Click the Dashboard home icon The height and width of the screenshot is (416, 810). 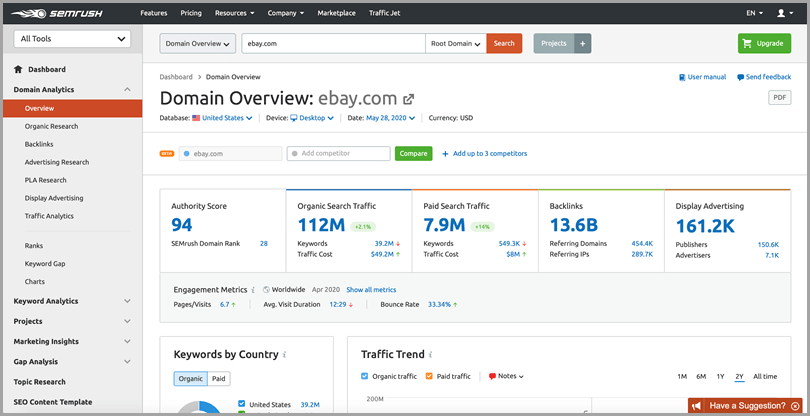pyautogui.click(x=18, y=69)
